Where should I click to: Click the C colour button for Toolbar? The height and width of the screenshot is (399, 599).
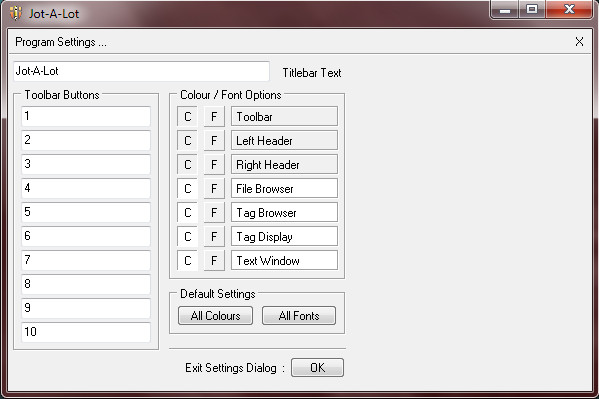pyautogui.click(x=187, y=117)
